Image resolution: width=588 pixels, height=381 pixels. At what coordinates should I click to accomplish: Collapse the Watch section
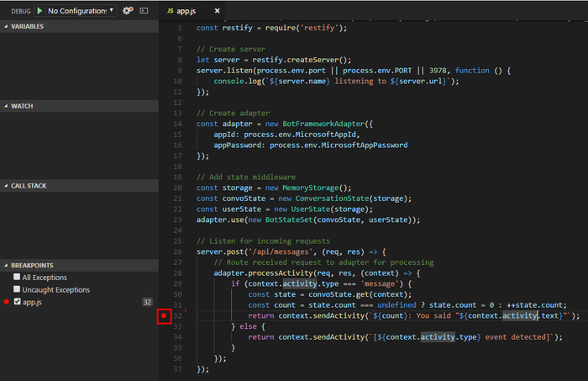pos(21,106)
